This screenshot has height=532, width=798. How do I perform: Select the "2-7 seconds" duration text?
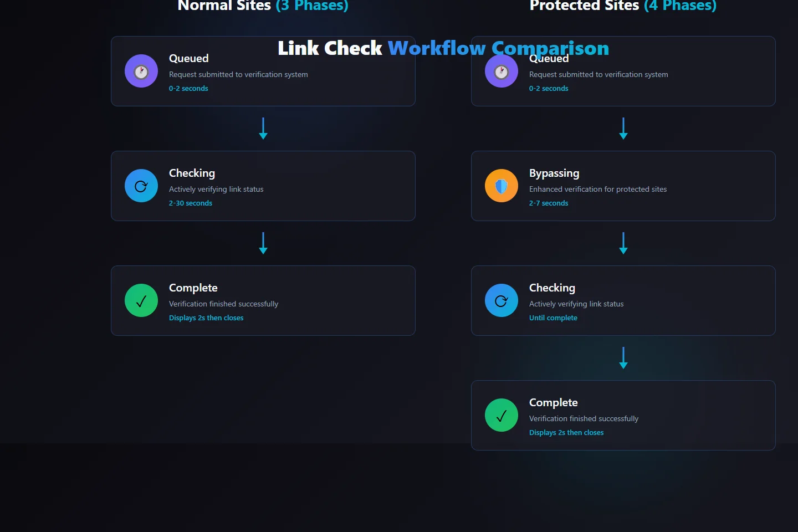coord(548,203)
